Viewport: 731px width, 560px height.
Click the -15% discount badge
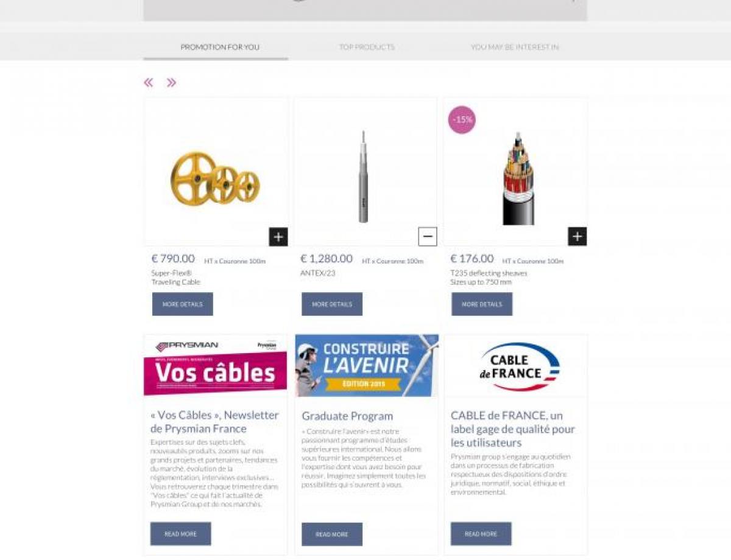[462, 120]
